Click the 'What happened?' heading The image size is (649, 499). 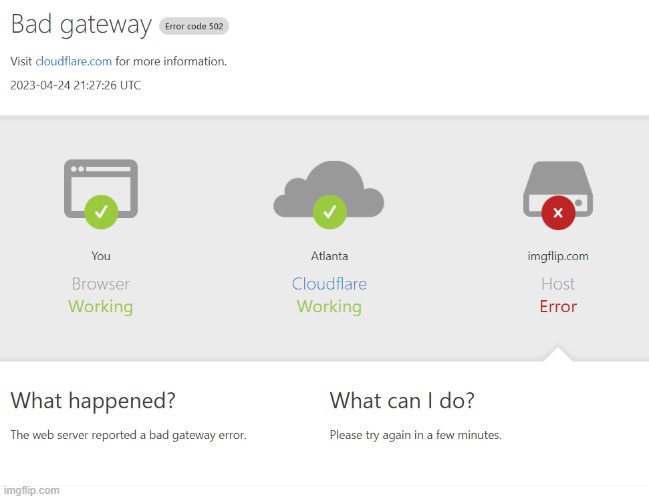tap(93, 401)
